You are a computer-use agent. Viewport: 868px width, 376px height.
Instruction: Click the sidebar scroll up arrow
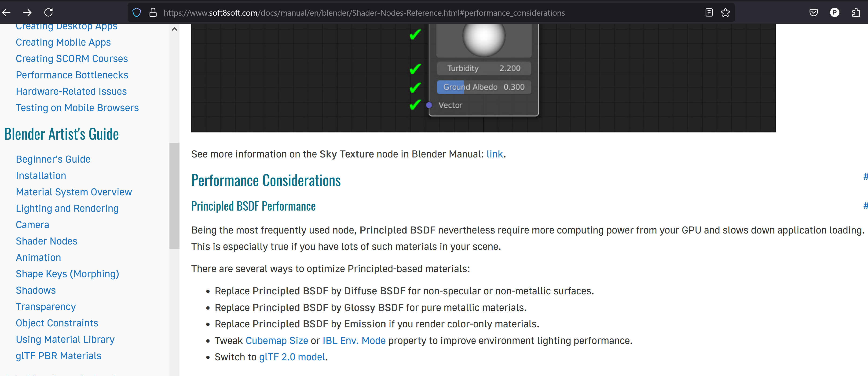174,29
